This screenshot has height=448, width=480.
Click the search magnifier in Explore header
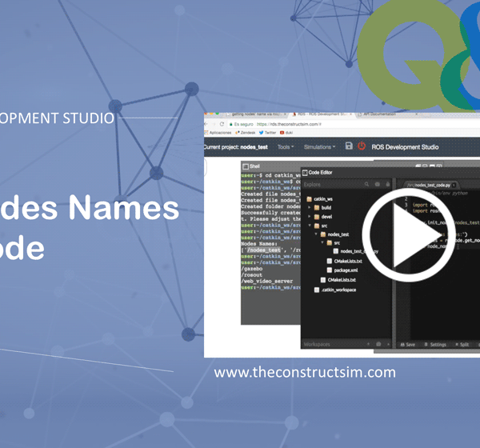366,184
